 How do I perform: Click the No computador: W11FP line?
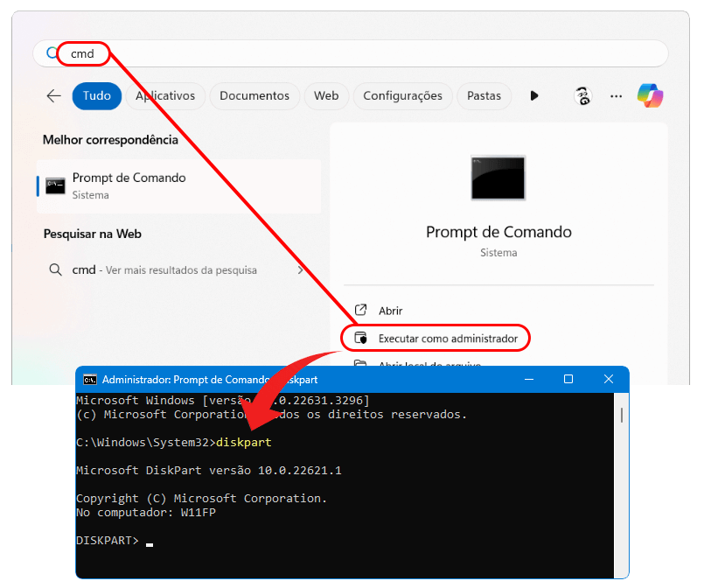tap(146, 513)
